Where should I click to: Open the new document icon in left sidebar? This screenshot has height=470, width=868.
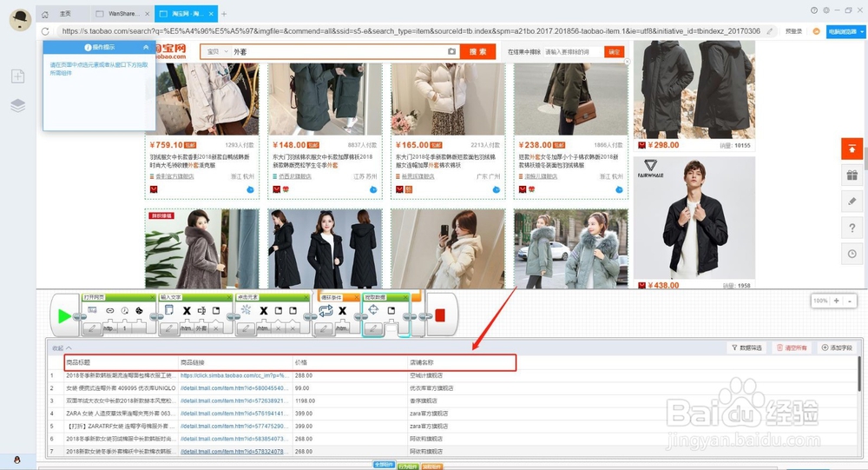[x=17, y=76]
